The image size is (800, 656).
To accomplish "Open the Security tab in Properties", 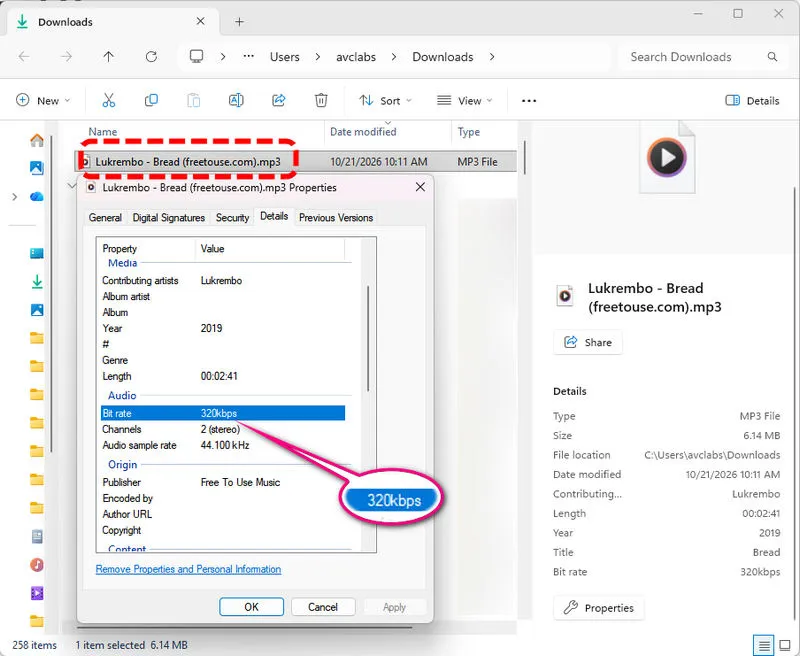I will (232, 217).
